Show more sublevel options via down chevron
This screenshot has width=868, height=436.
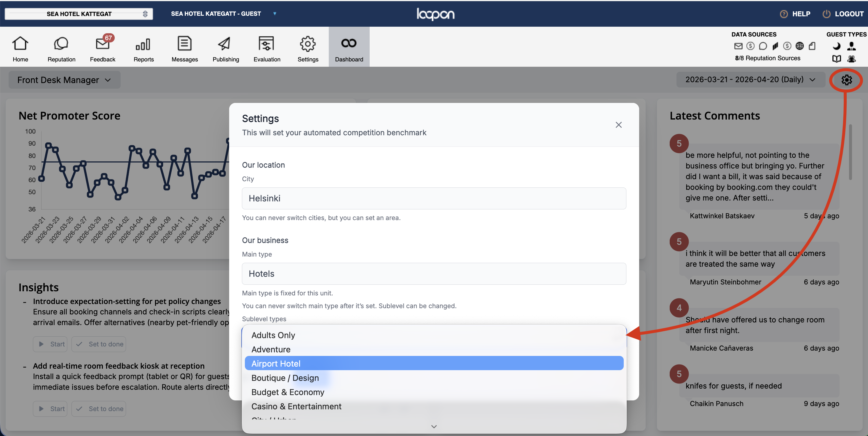(x=434, y=427)
